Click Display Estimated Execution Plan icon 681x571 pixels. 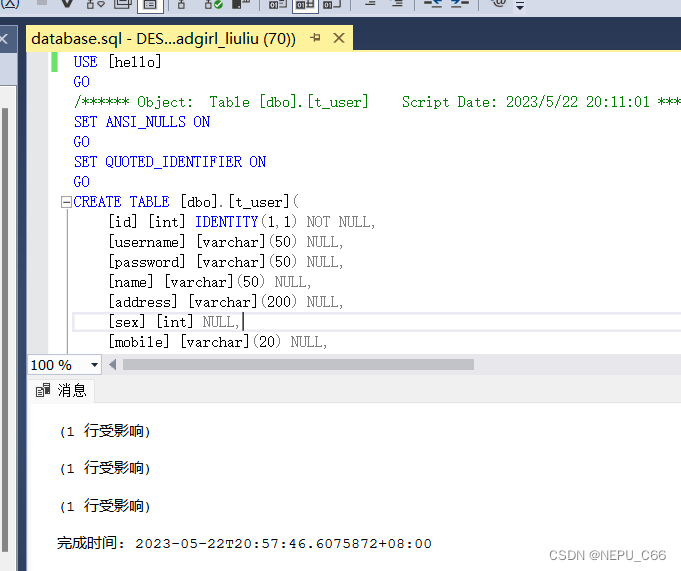[97, 4]
